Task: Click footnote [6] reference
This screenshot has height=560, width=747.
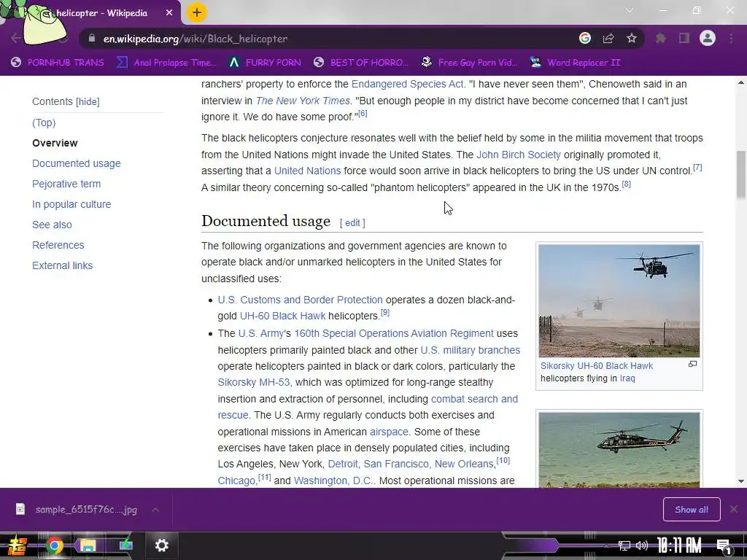Action: (x=363, y=113)
